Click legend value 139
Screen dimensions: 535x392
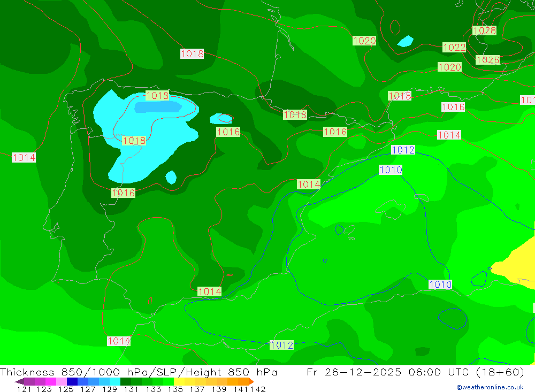coord(219,389)
